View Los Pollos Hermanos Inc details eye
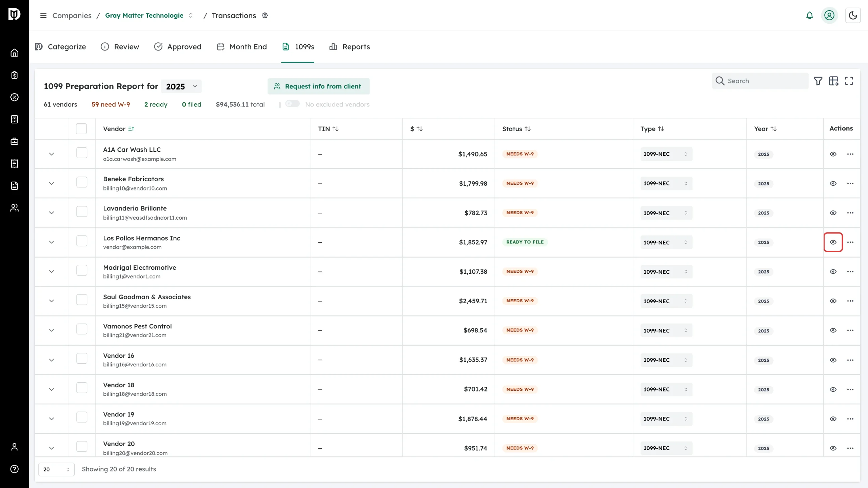868x488 pixels. [833, 242]
